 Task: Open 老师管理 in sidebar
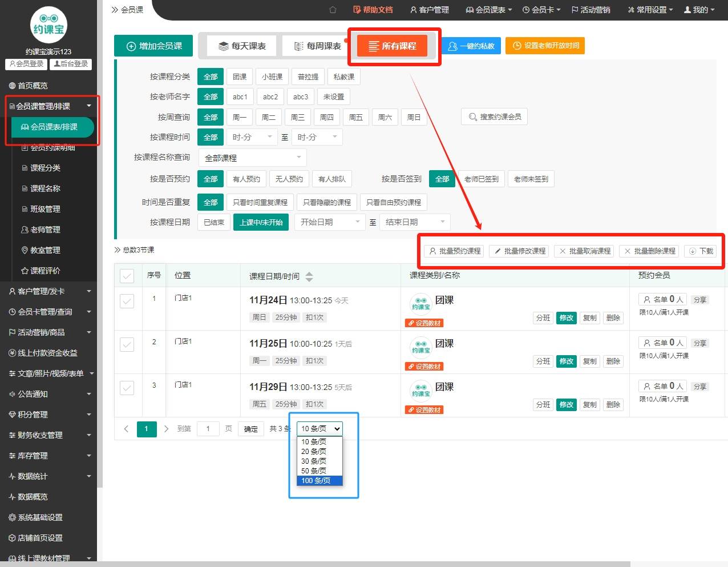tap(40, 230)
